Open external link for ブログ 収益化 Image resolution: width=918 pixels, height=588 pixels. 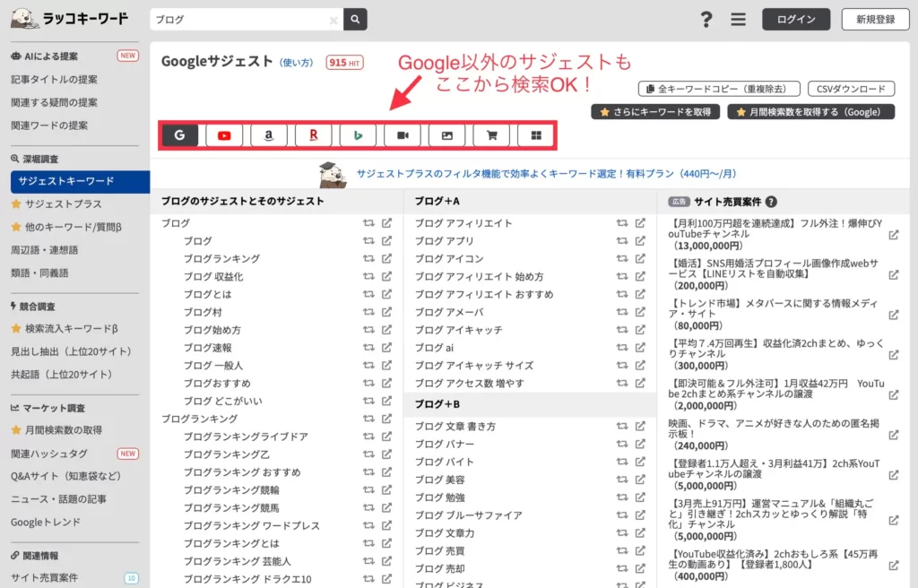(x=386, y=276)
